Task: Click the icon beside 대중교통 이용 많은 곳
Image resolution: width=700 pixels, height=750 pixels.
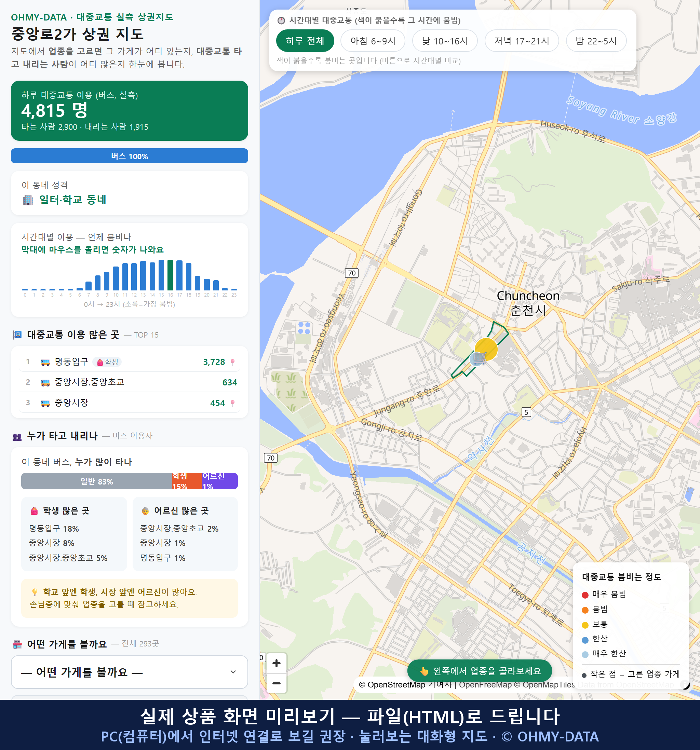Action: 17,335
